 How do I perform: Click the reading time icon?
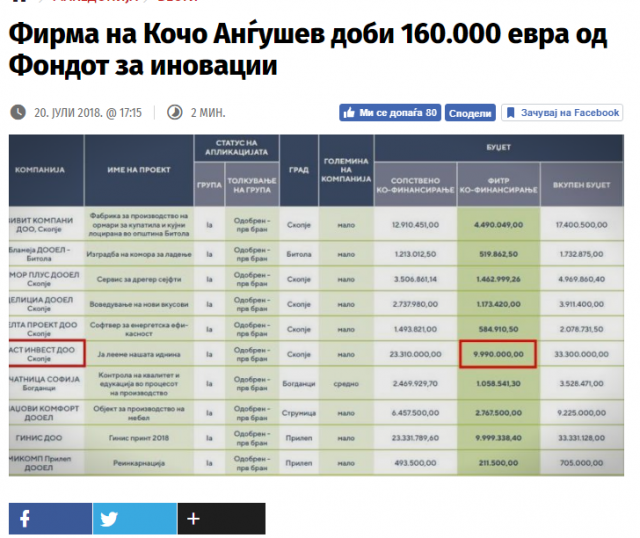(174, 113)
